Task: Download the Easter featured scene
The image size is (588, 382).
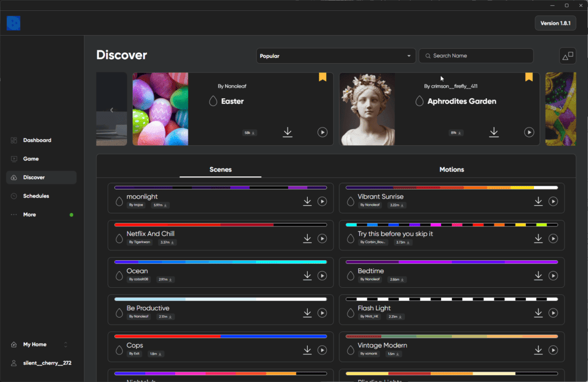Action: tap(288, 132)
